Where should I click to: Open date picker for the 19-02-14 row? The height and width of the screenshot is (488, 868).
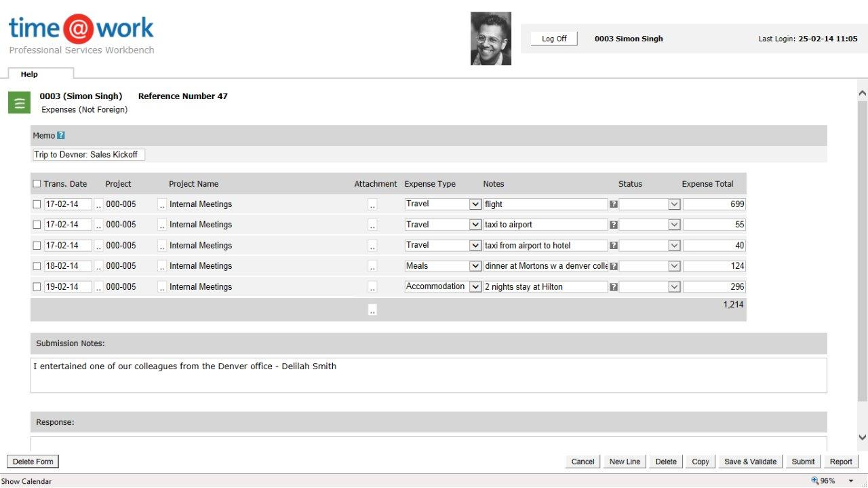tap(98, 287)
